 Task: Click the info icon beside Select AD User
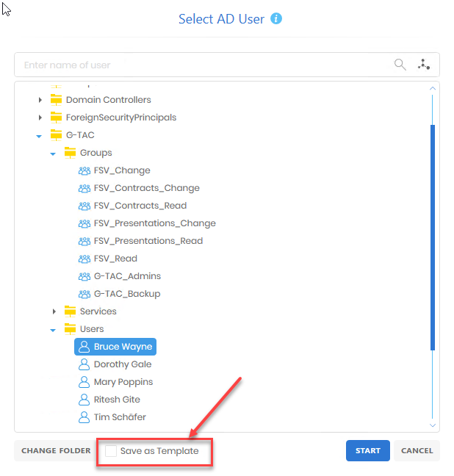(276, 19)
